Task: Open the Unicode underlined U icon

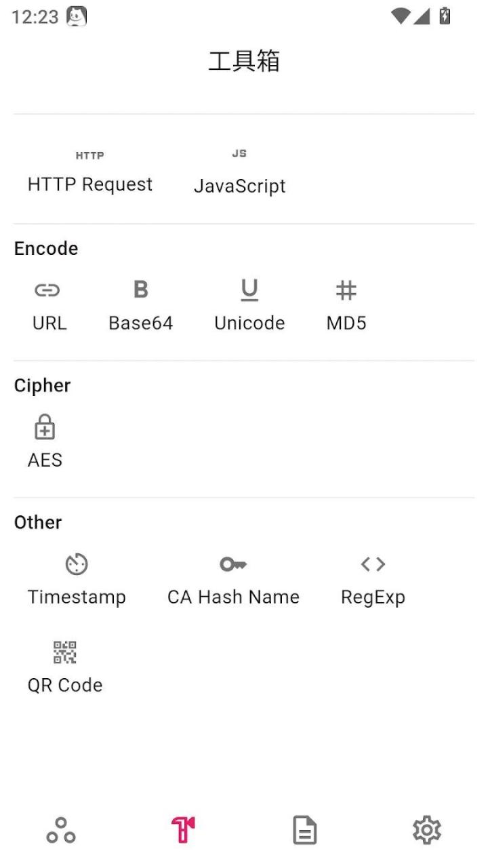Action: click(x=249, y=290)
